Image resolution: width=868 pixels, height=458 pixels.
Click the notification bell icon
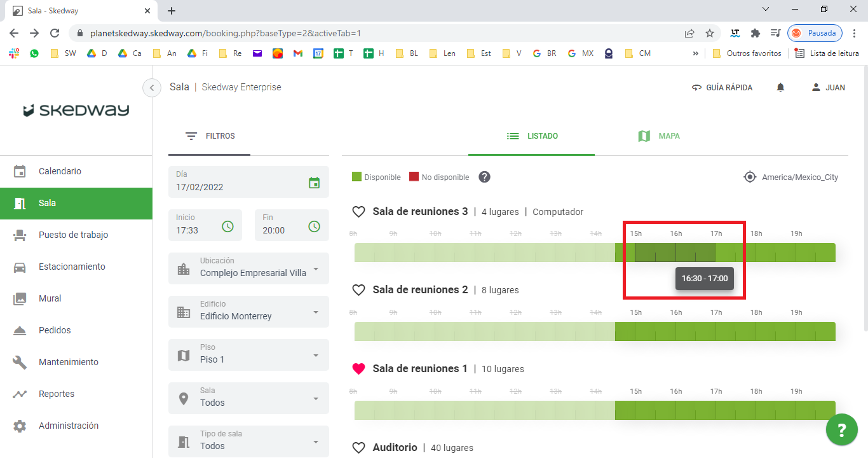point(780,88)
